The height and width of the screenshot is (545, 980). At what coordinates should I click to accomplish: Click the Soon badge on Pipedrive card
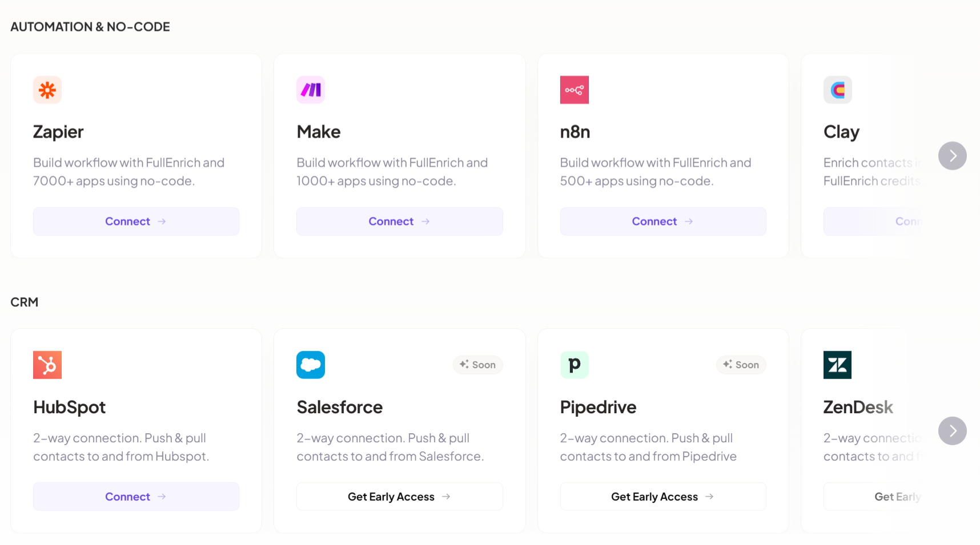741,365
